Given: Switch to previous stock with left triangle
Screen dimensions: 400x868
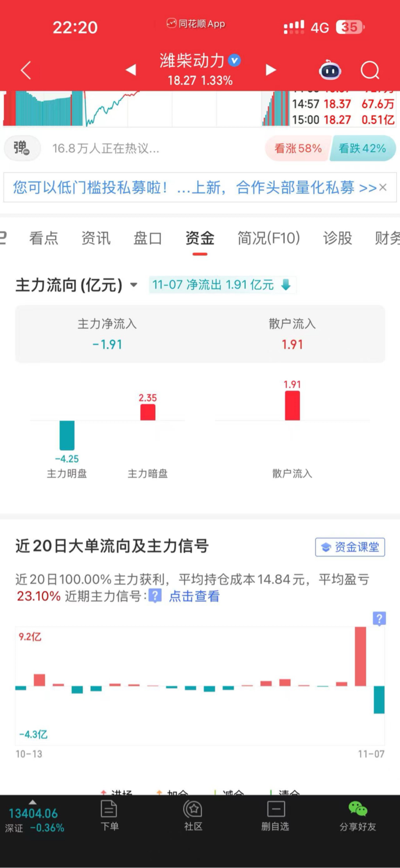Looking at the screenshot, I should pyautogui.click(x=131, y=70).
